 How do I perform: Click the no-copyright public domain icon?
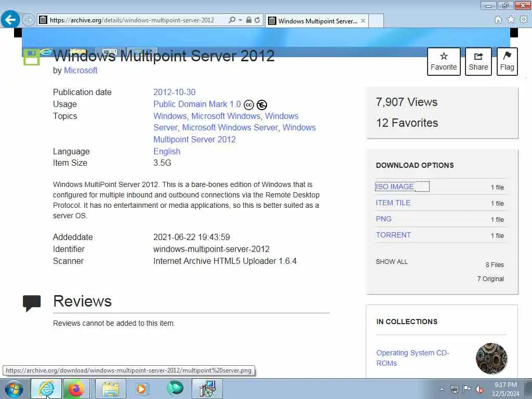(262, 105)
